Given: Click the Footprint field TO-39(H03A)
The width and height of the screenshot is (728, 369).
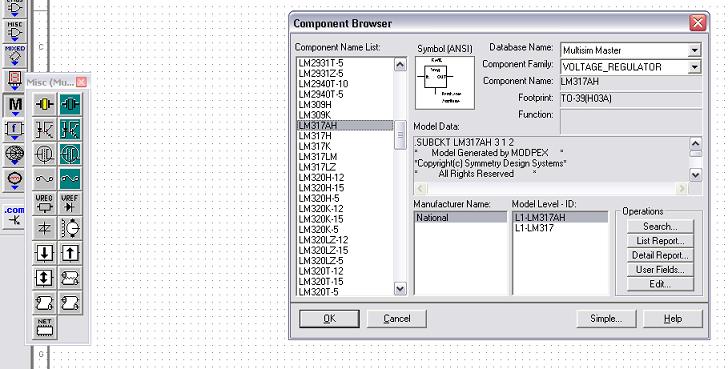Looking at the screenshot, I should coord(631,99).
